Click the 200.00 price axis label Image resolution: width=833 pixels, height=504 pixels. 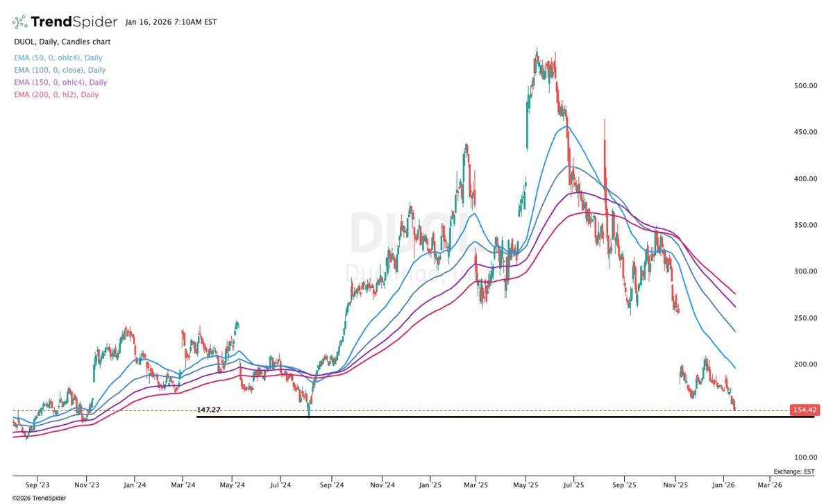[805, 364]
